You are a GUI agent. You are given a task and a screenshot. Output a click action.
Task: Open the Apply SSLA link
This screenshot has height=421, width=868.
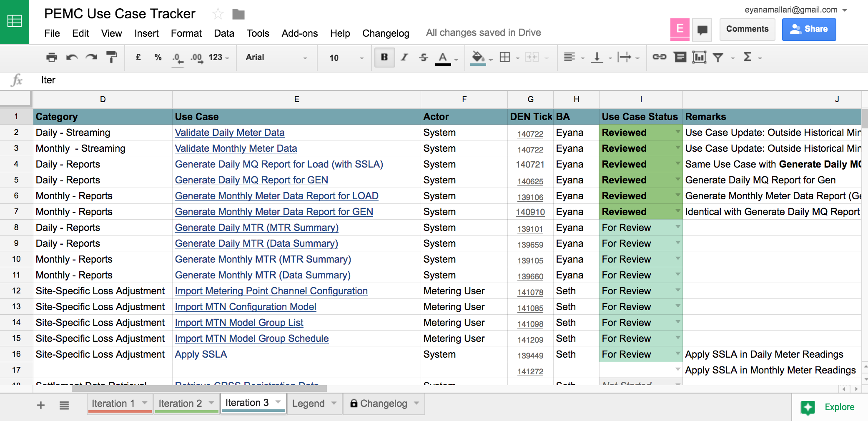201,354
